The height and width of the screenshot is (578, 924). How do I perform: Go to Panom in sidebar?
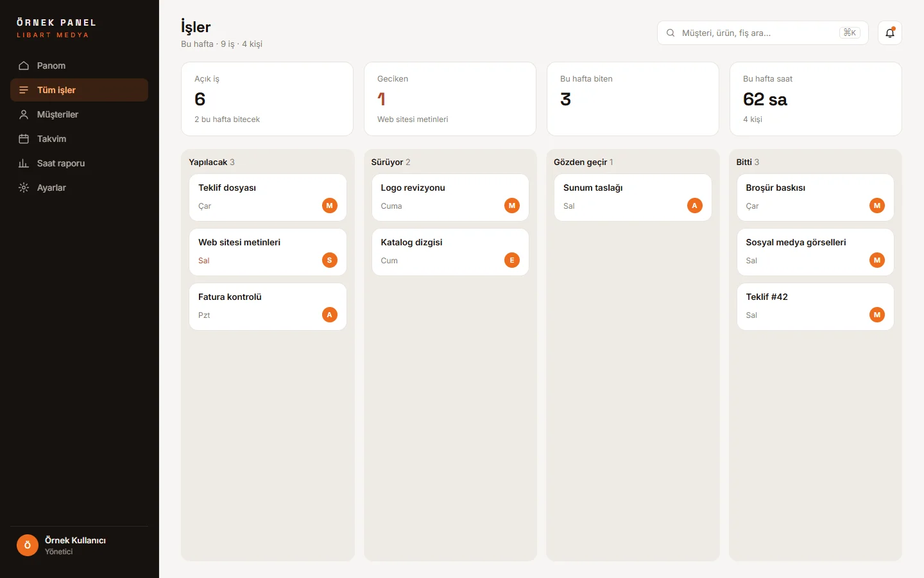79,66
